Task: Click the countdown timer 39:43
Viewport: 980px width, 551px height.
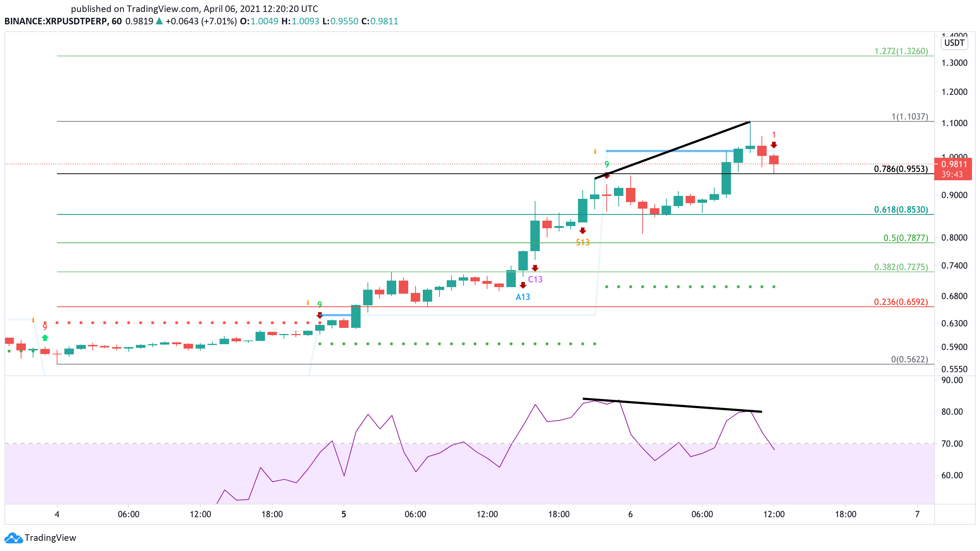Action: pyautogui.click(x=952, y=174)
